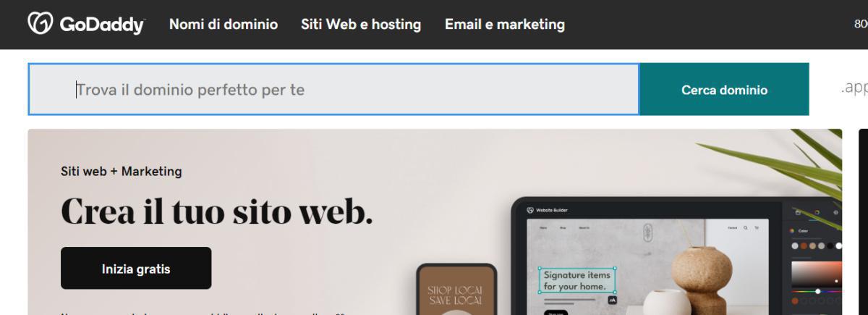868x315 pixels.
Task: Click the hue slider handle under the gradient
Action: (818, 291)
